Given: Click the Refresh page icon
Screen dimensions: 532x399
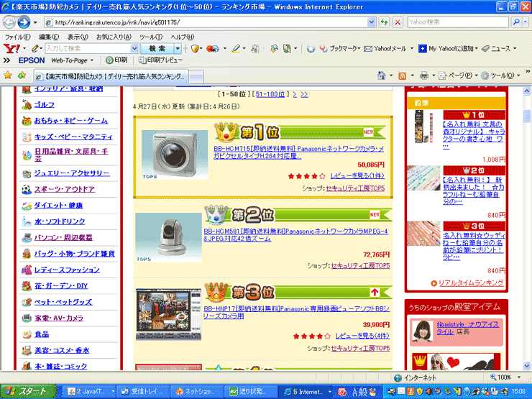Looking at the screenshot, I should point(384,22).
